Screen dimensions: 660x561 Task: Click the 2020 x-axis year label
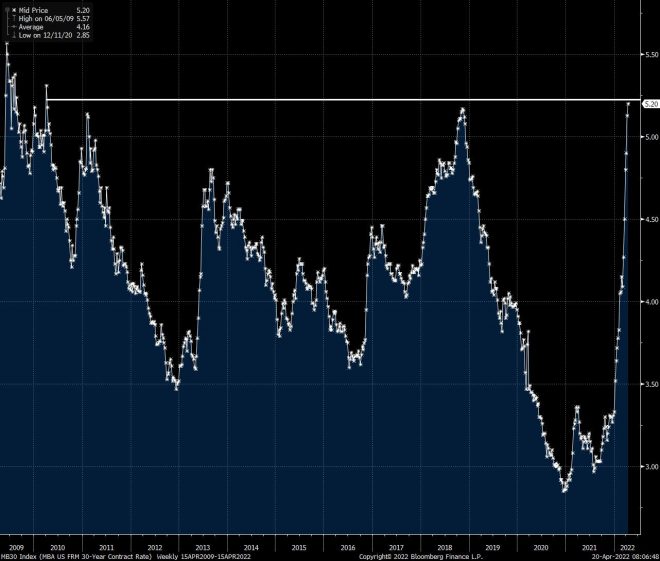point(541,548)
